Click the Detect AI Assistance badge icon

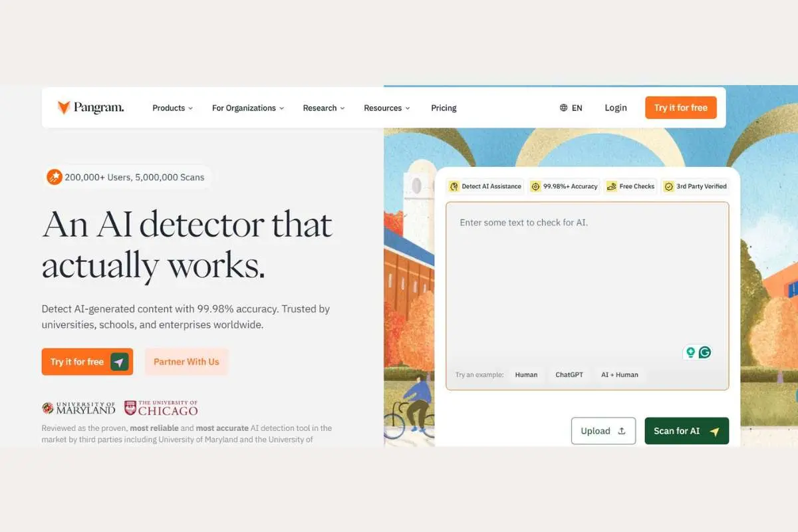454,186
